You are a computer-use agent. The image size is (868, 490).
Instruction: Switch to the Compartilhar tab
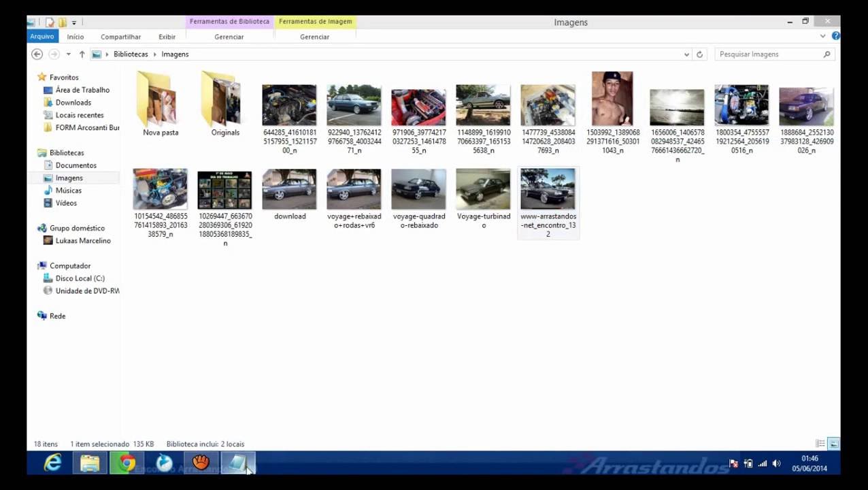pyautogui.click(x=120, y=37)
